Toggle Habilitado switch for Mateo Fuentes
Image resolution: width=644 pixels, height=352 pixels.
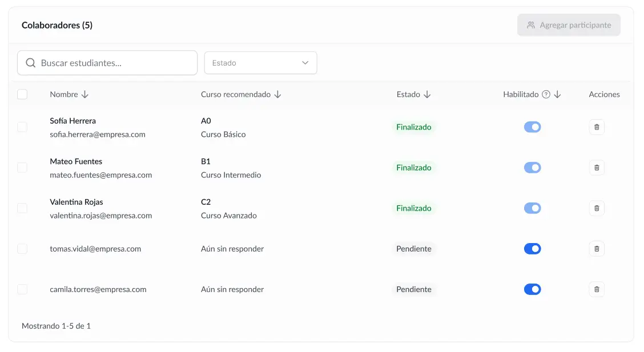tap(532, 168)
